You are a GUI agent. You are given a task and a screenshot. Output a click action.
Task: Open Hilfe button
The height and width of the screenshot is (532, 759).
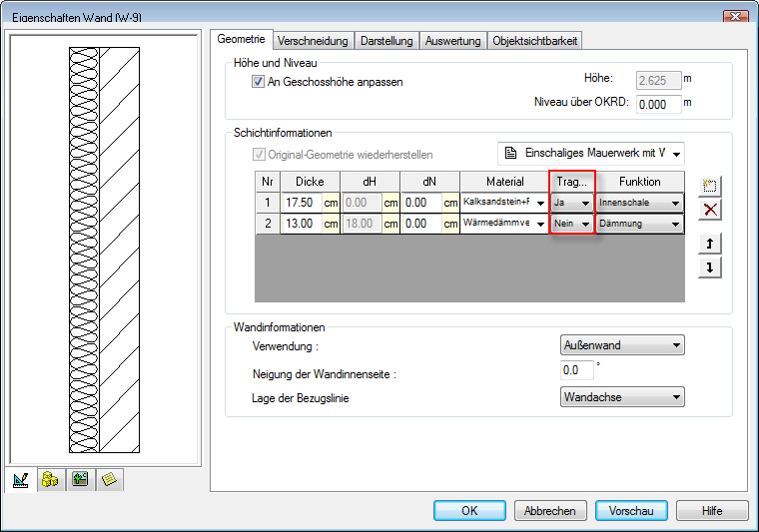click(712, 511)
